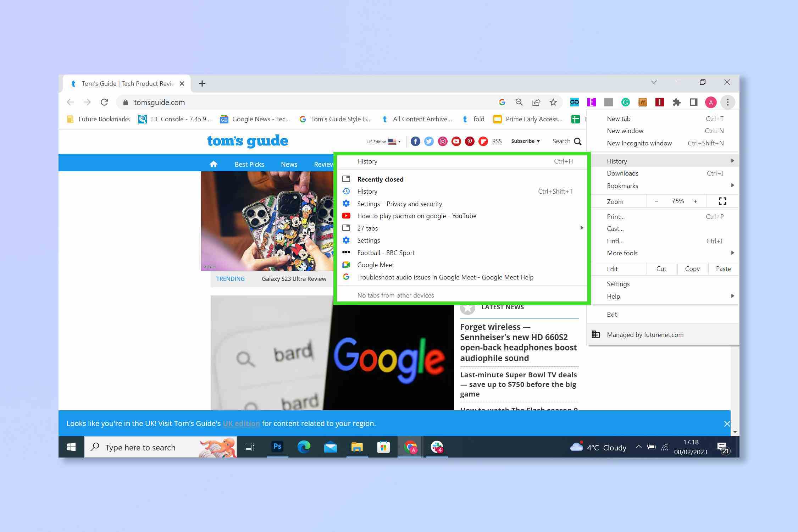Image resolution: width=798 pixels, height=532 pixels.
Task: Select Recently closed from history panel
Action: point(380,179)
